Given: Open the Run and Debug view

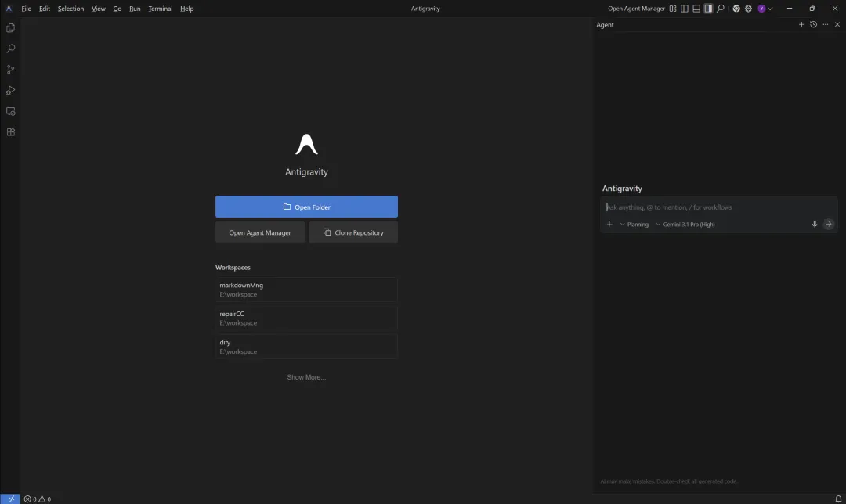Looking at the screenshot, I should tap(10, 91).
